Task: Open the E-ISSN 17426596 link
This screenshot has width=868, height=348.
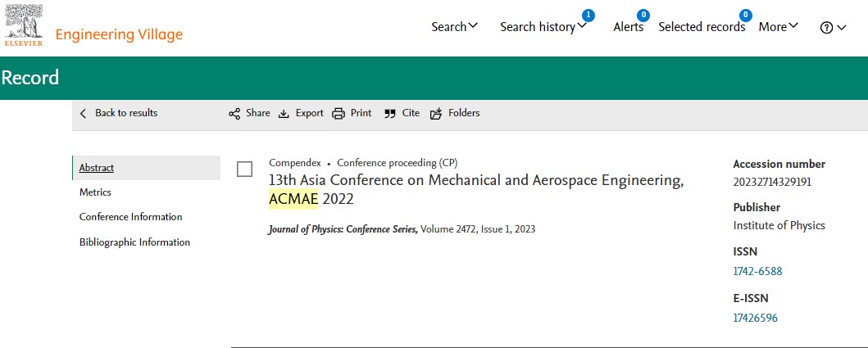Action: click(x=755, y=318)
